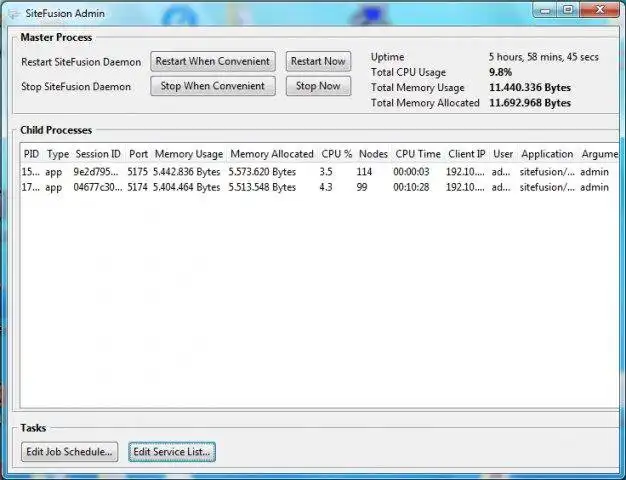Click Uptime value 5 hours, 58 mins

[544, 57]
